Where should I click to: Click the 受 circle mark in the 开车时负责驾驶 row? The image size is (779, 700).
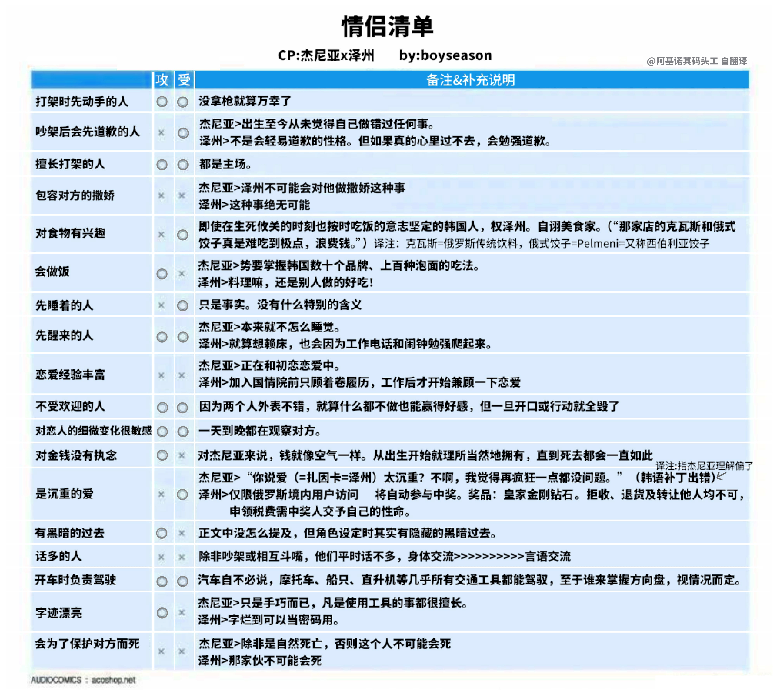183,582
